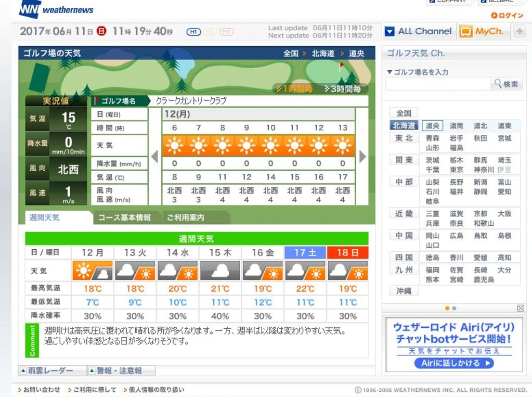Choose 鹿児島 prefecture link
The image size is (532, 397).
pos(484,279)
